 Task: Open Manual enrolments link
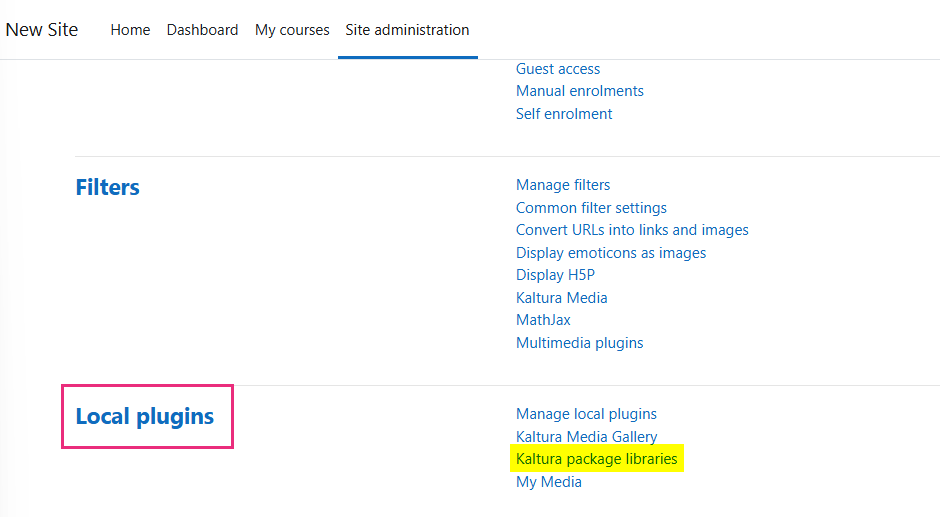pos(580,91)
